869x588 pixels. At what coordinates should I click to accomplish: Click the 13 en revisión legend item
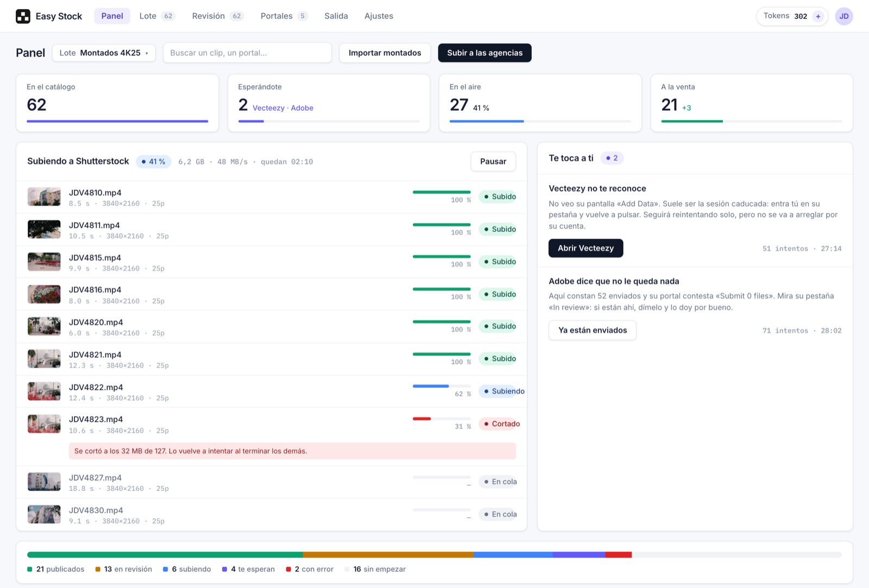[x=124, y=569]
